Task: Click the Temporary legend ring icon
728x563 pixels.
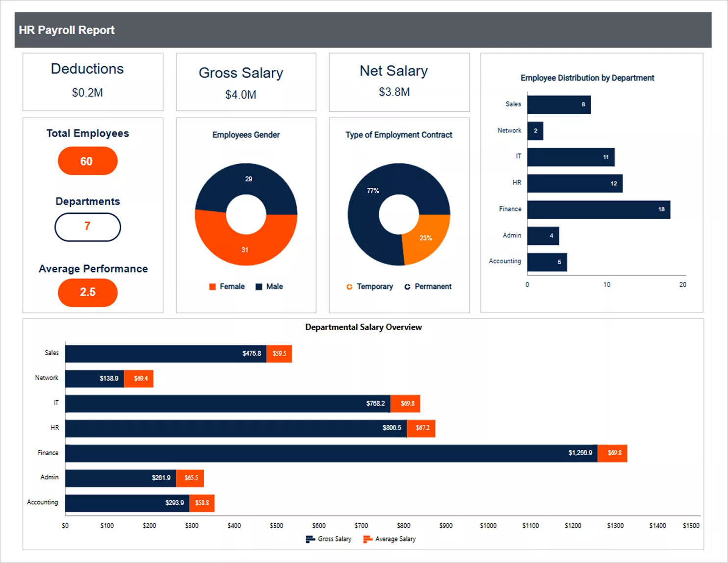Action: 349,287
